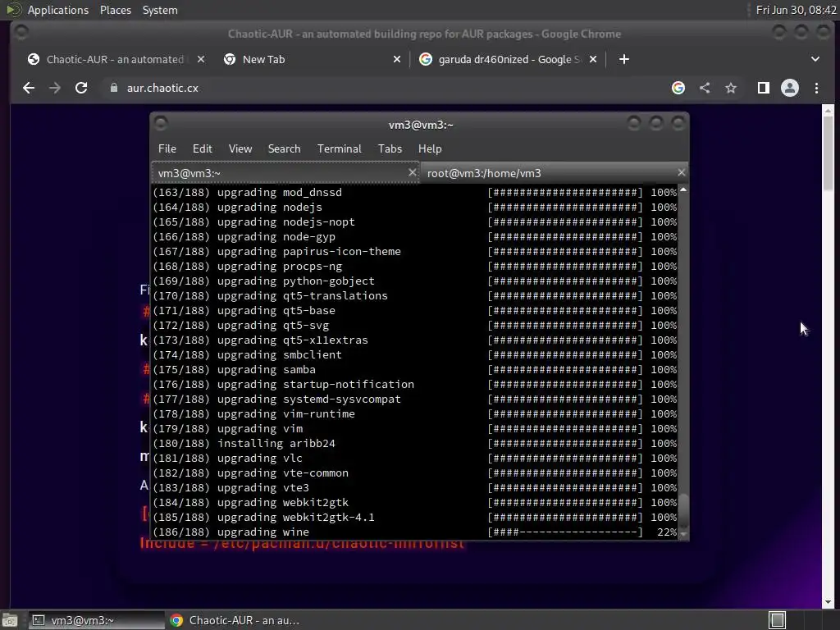Click line upgrading vim-runtime

coord(414,414)
